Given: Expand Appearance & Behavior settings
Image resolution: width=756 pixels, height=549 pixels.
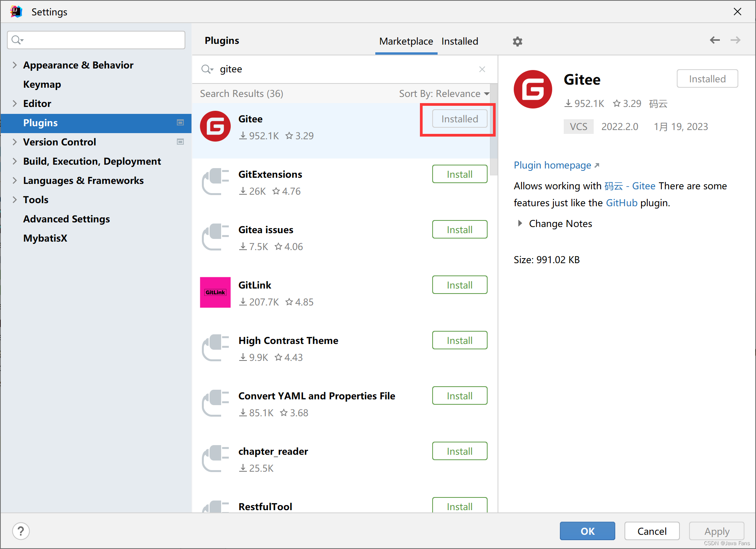Looking at the screenshot, I should pyautogui.click(x=15, y=65).
